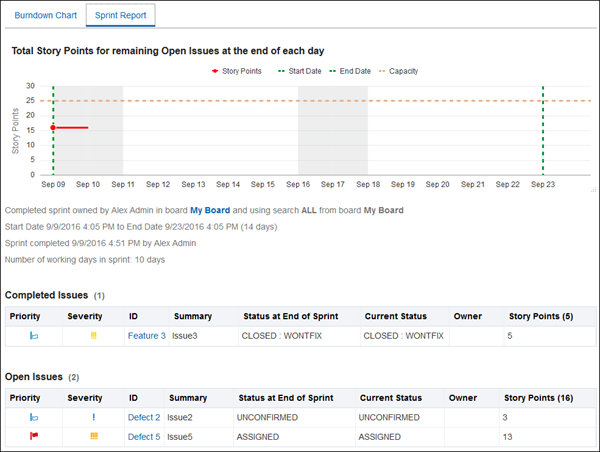600x452 pixels.
Task: Select the Sprint Report tab
Action: (x=120, y=16)
